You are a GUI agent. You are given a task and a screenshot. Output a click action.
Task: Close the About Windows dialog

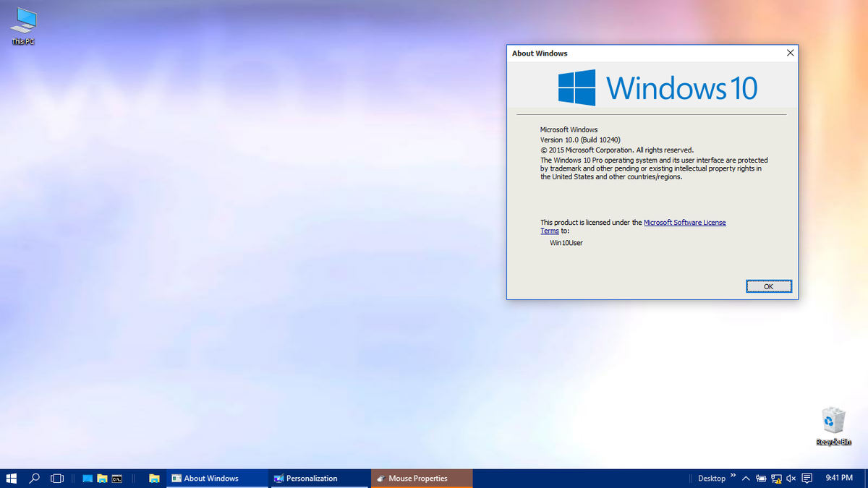(790, 53)
